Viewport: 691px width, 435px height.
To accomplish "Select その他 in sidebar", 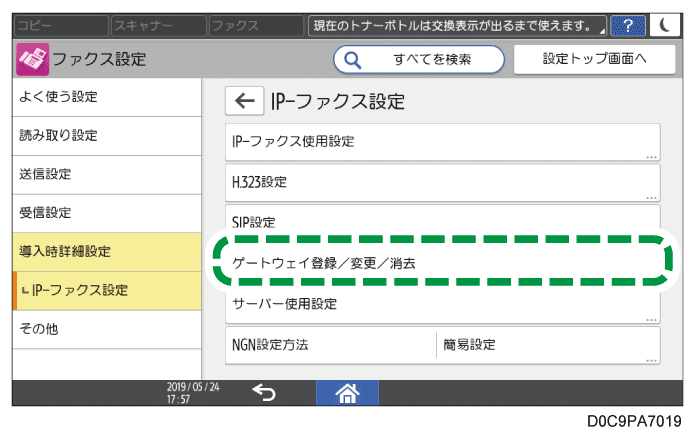I will point(107,330).
